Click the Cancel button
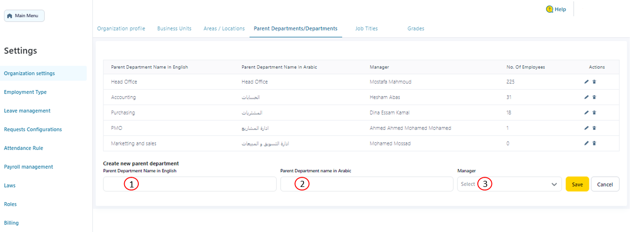 point(604,184)
